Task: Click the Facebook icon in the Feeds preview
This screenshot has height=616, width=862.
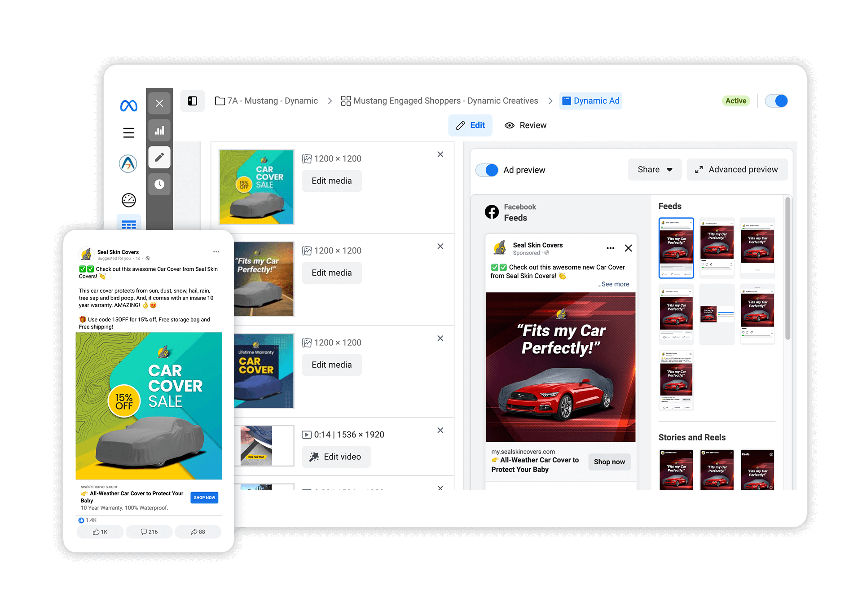Action: pos(491,211)
